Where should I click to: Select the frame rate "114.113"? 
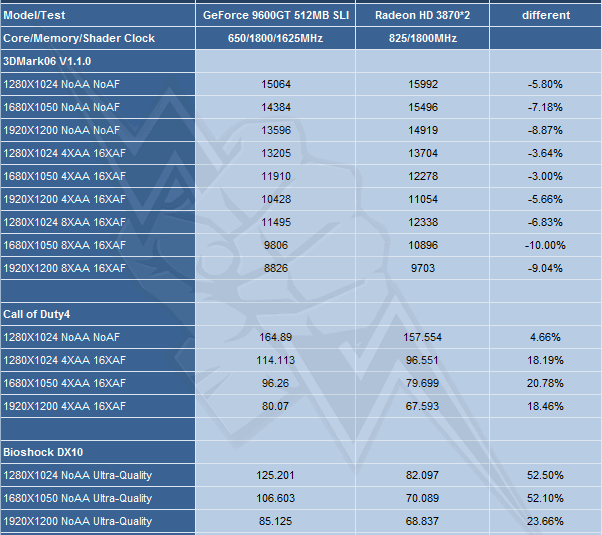pyautogui.click(x=276, y=360)
